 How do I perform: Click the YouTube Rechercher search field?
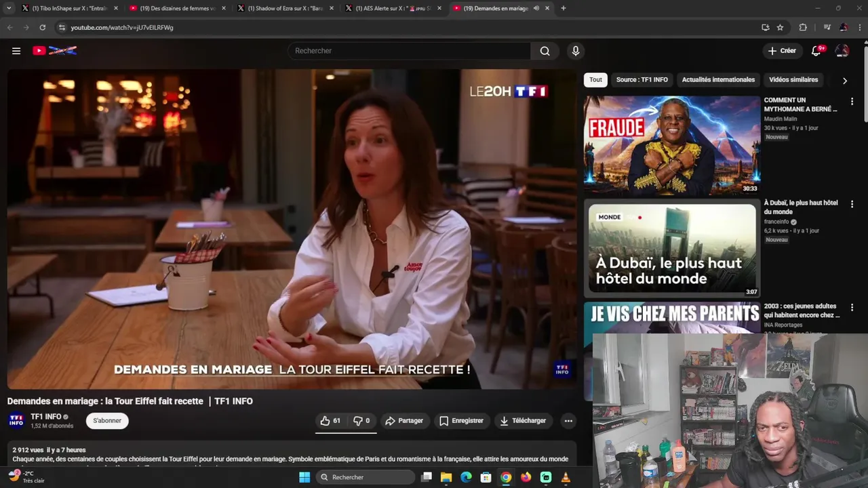point(410,51)
